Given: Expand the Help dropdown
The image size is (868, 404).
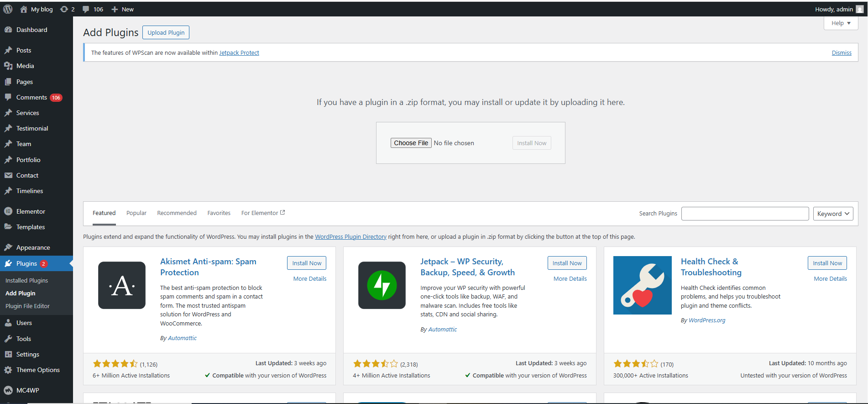Looking at the screenshot, I should pyautogui.click(x=841, y=23).
